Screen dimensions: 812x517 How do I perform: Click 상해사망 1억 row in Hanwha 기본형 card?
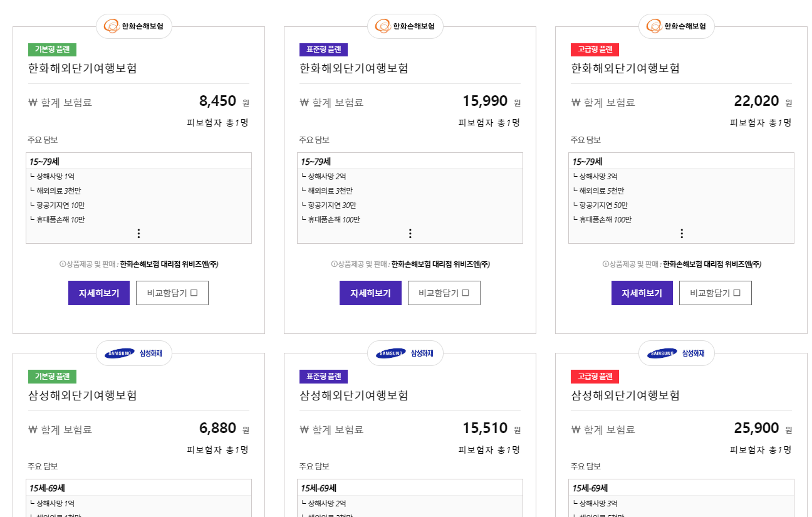52,177
